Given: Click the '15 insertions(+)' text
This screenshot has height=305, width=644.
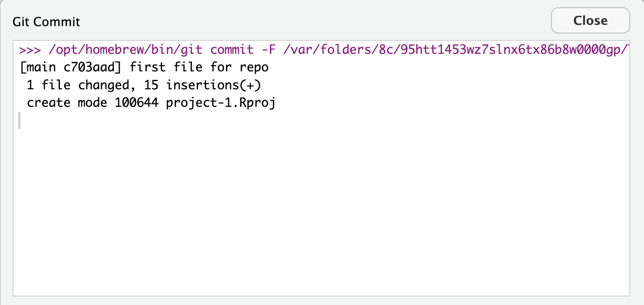Looking at the screenshot, I should click(x=204, y=85).
